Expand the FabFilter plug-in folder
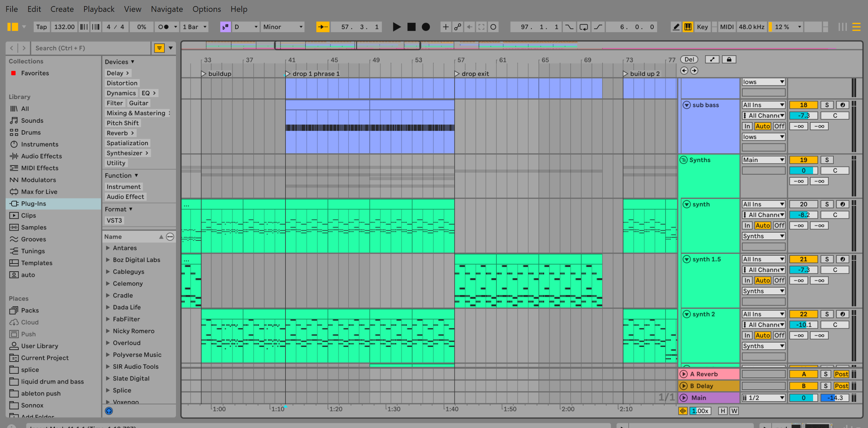Viewport: 868px width, 428px height. point(108,319)
